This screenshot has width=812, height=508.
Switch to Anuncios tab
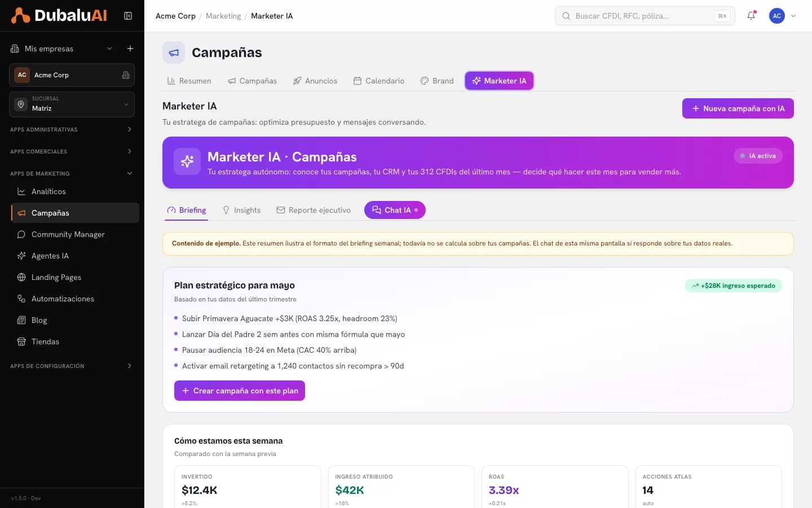coord(315,81)
